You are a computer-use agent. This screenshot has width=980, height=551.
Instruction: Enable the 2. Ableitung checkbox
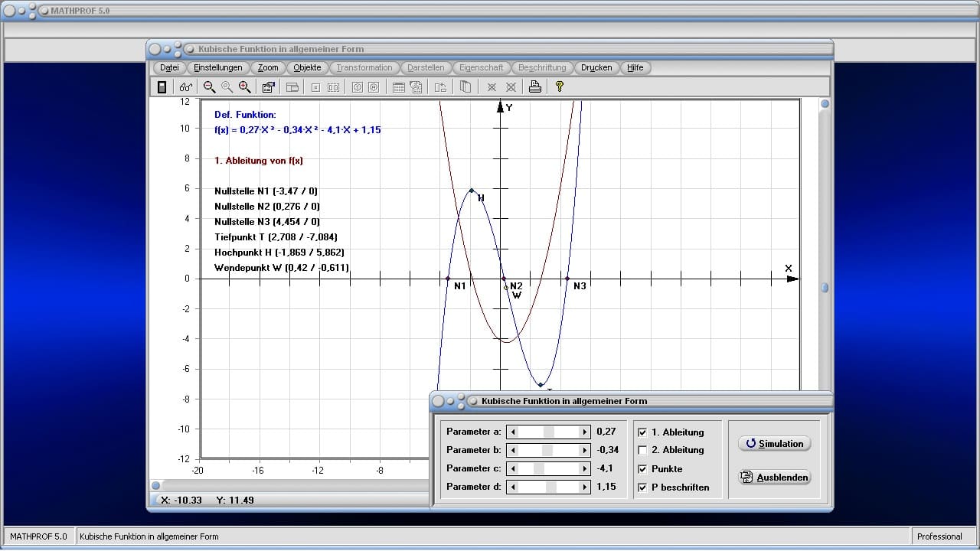click(642, 450)
